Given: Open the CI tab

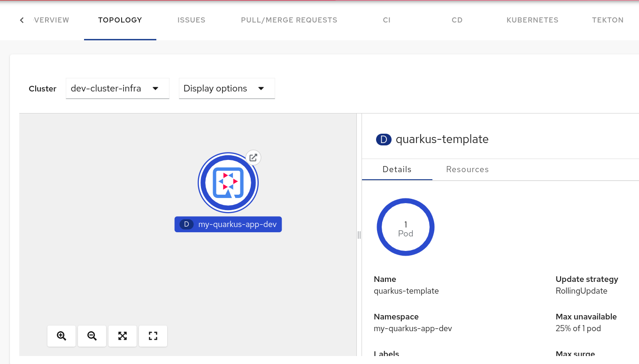Looking at the screenshot, I should pos(387,20).
